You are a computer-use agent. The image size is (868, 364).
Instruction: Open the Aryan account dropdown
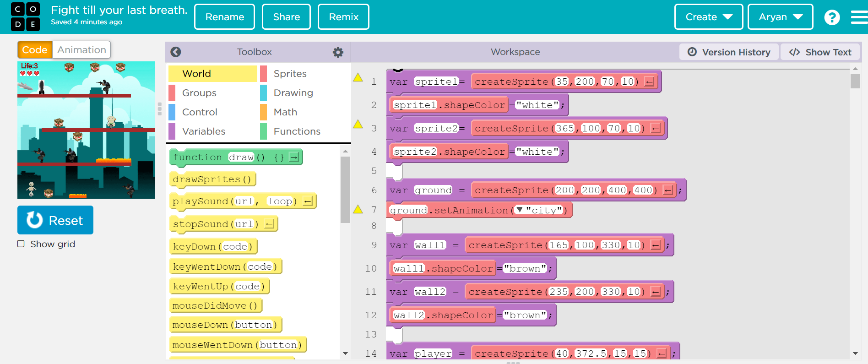click(781, 17)
